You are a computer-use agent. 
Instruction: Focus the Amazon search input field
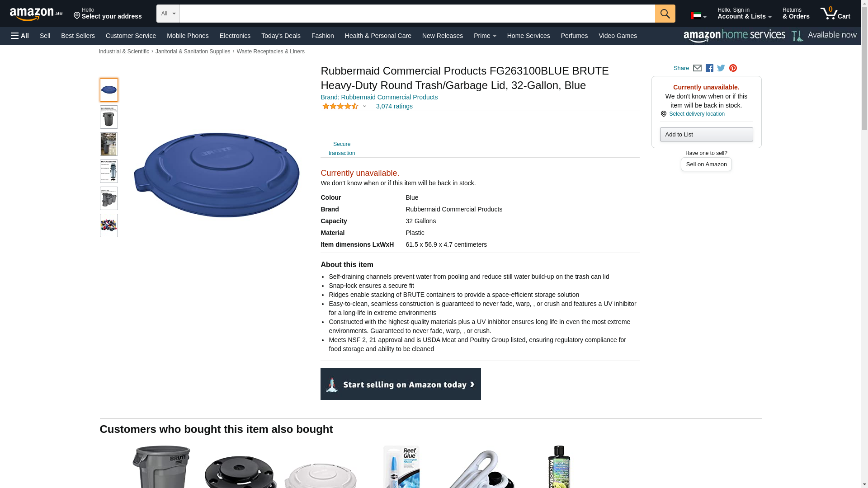click(417, 14)
